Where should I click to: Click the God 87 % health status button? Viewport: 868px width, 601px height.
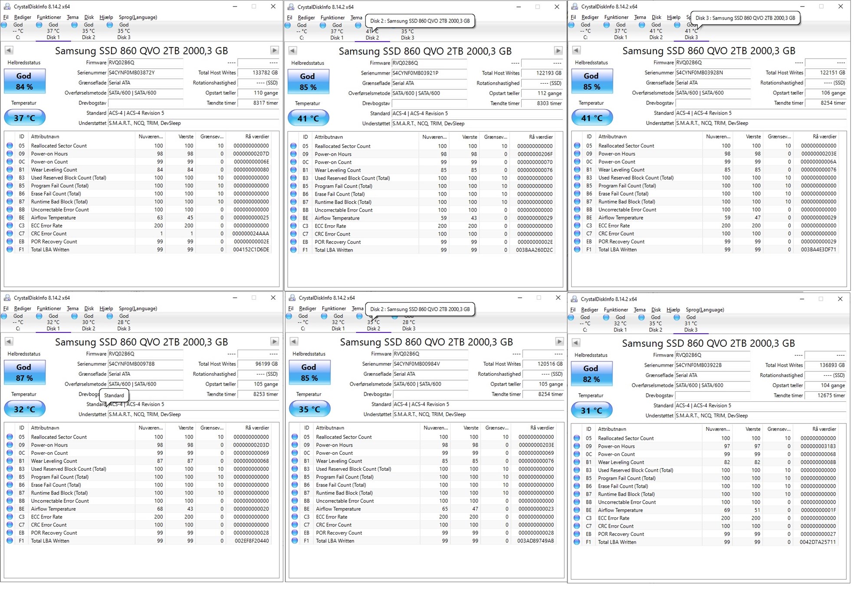click(x=24, y=372)
